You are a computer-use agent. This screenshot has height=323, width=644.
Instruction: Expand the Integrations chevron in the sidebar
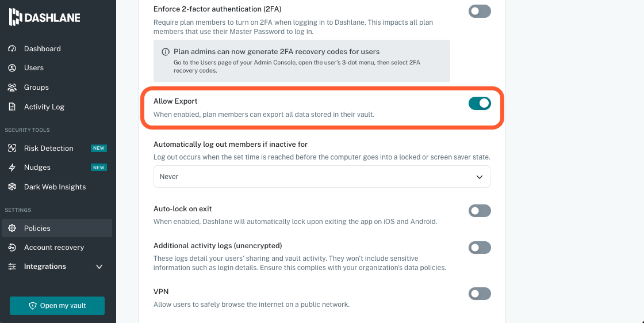[99, 267]
